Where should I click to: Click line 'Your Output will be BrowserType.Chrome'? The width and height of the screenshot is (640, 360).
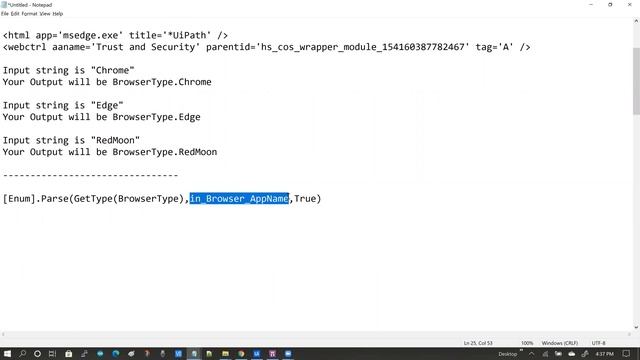pyautogui.click(x=107, y=82)
